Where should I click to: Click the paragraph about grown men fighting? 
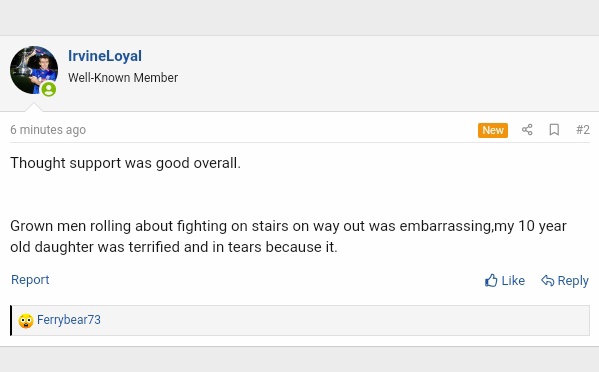(x=288, y=236)
